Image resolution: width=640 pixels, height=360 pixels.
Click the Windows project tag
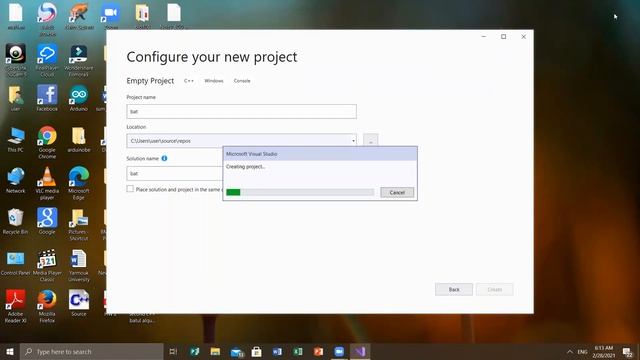click(214, 81)
